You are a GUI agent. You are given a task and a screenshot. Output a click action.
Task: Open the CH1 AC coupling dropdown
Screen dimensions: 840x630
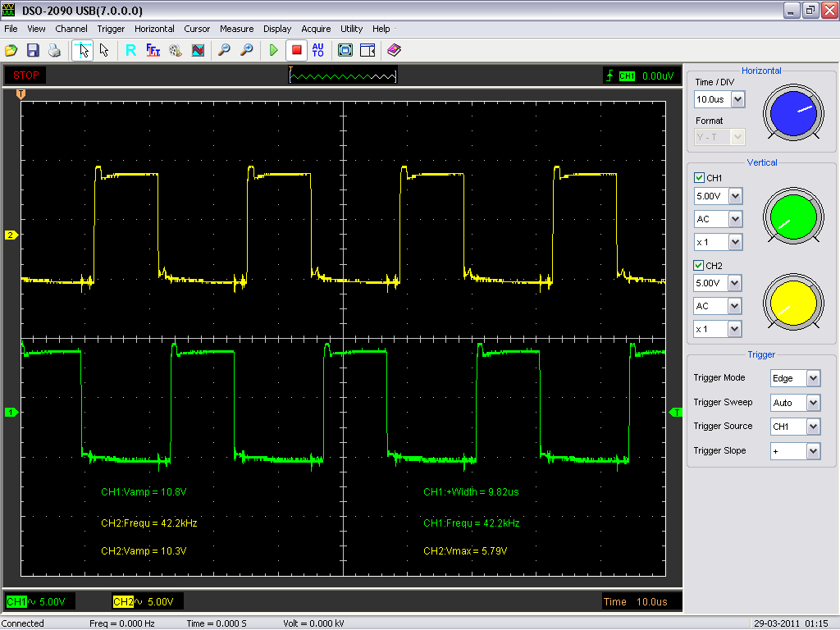pyautogui.click(x=734, y=220)
